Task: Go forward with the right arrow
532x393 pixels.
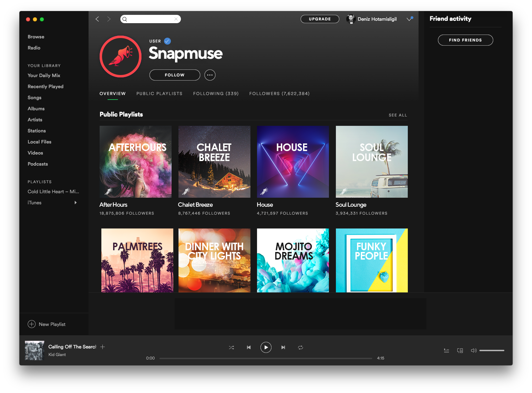Action: click(109, 19)
